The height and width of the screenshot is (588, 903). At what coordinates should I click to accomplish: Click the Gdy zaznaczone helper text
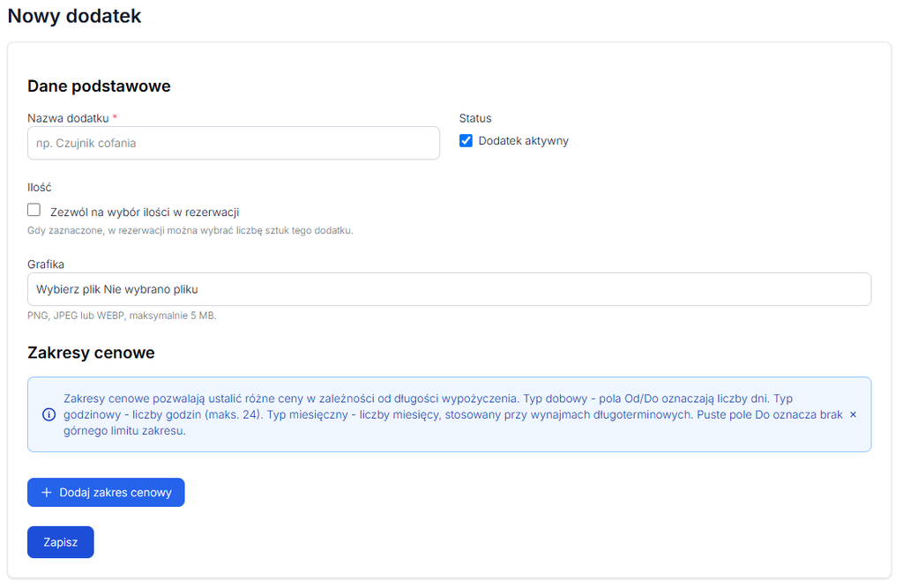coord(190,230)
